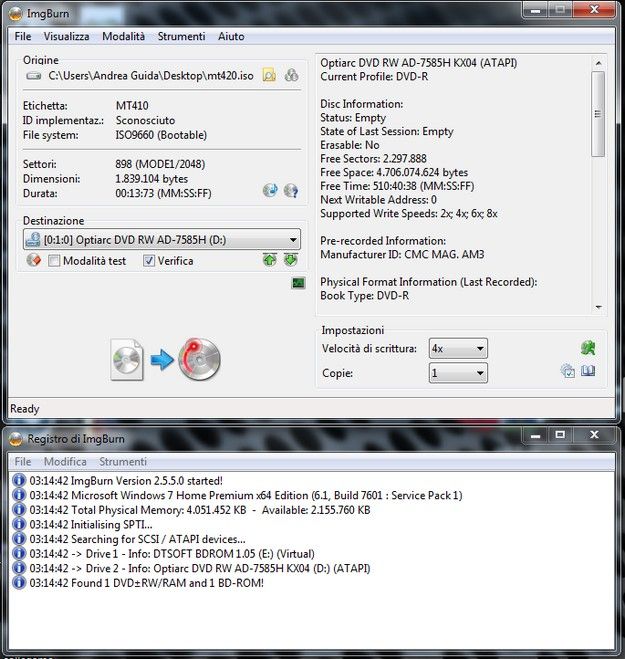Click the open book guide icon
Viewport: 625px width, 659px height.
(588, 371)
